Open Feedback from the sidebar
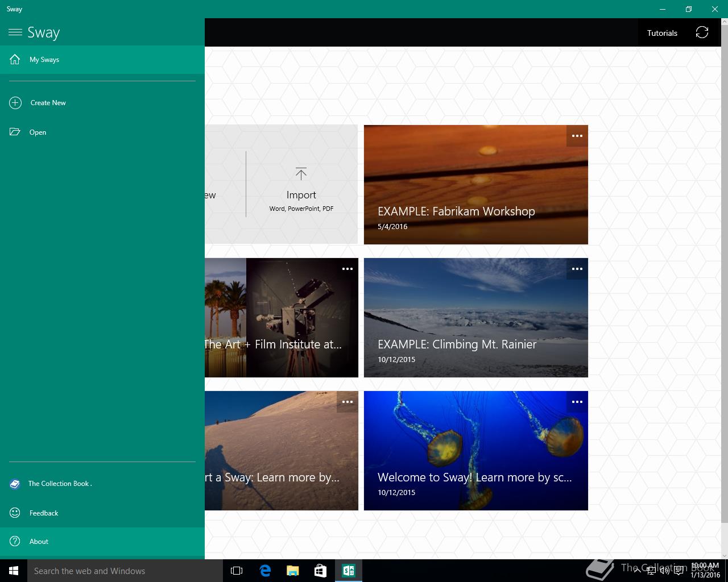 [x=102, y=513]
